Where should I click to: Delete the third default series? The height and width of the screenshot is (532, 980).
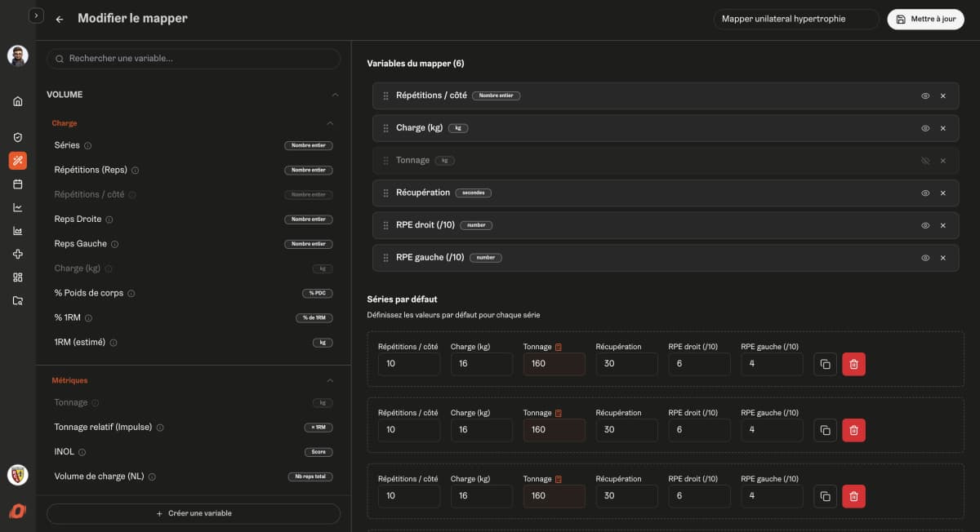pos(853,496)
